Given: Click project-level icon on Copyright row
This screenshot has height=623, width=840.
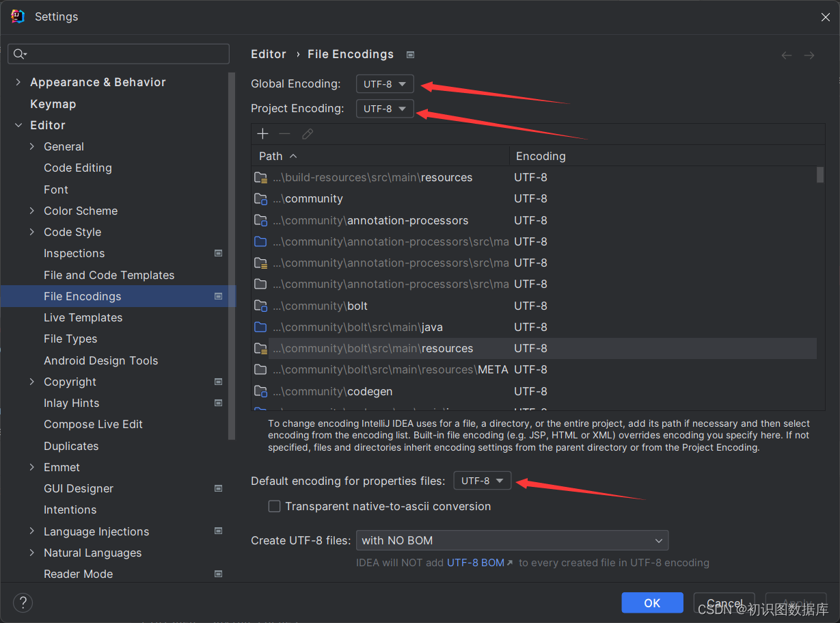Looking at the screenshot, I should pos(219,382).
